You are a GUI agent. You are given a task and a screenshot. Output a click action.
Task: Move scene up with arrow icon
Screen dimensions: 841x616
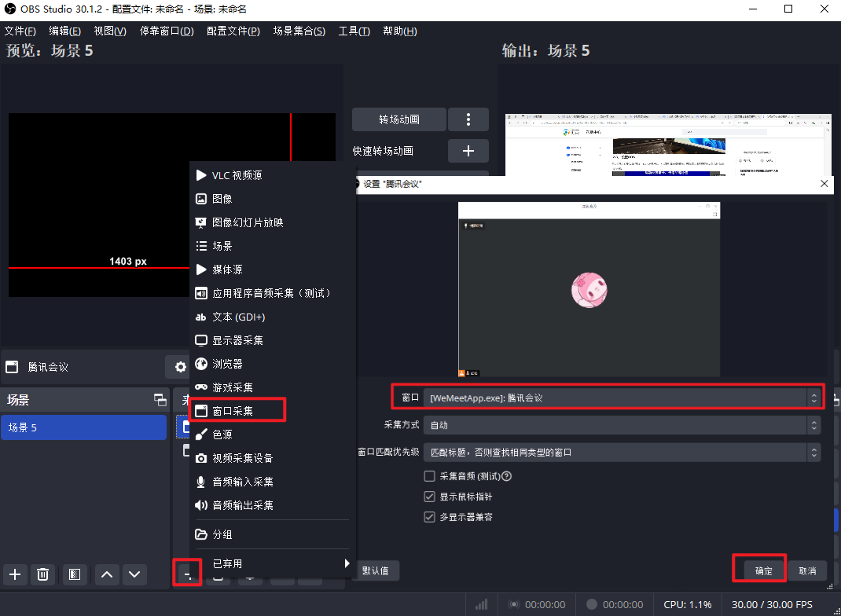click(108, 574)
